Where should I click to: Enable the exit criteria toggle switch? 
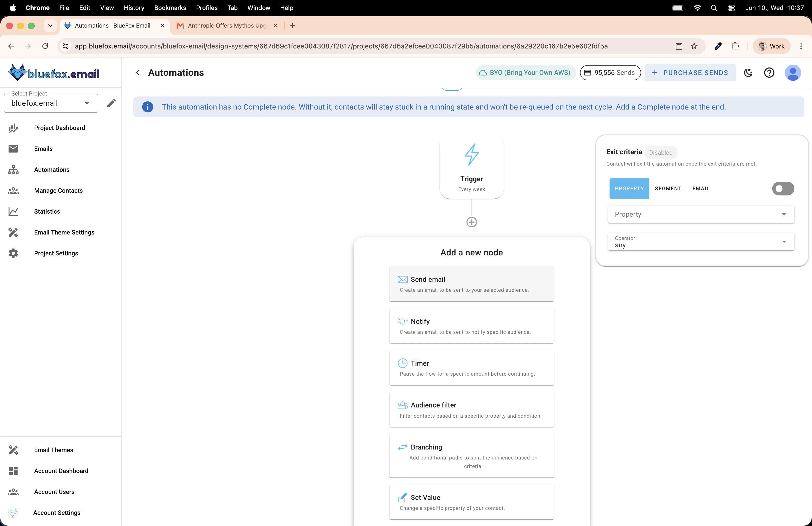[x=783, y=188]
